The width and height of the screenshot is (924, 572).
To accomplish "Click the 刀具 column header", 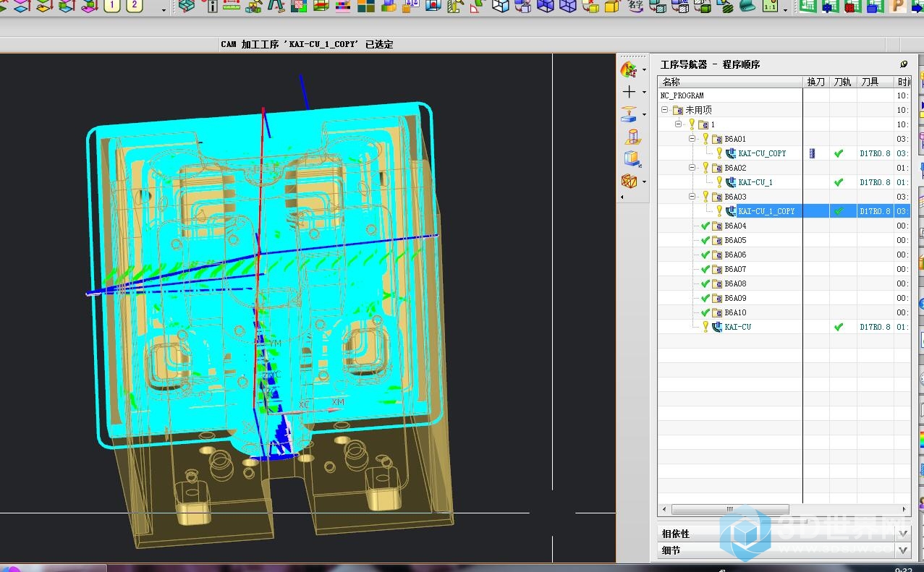I will (870, 82).
